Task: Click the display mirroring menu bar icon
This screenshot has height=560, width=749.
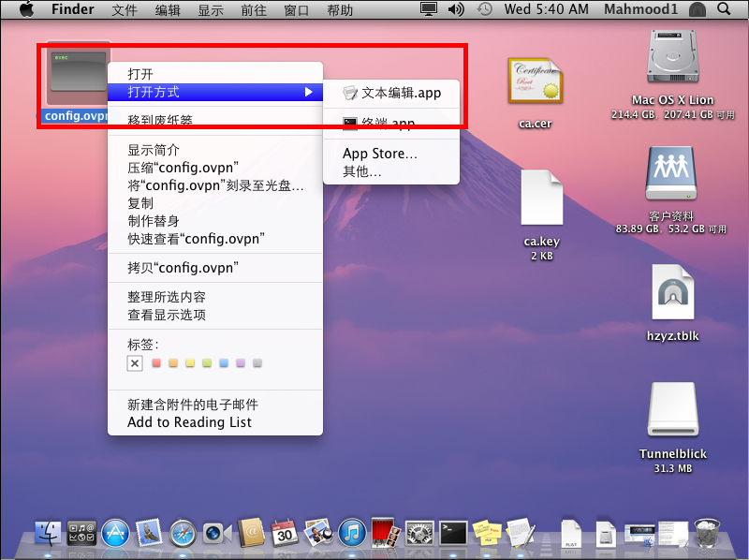Action: pyautogui.click(x=428, y=9)
